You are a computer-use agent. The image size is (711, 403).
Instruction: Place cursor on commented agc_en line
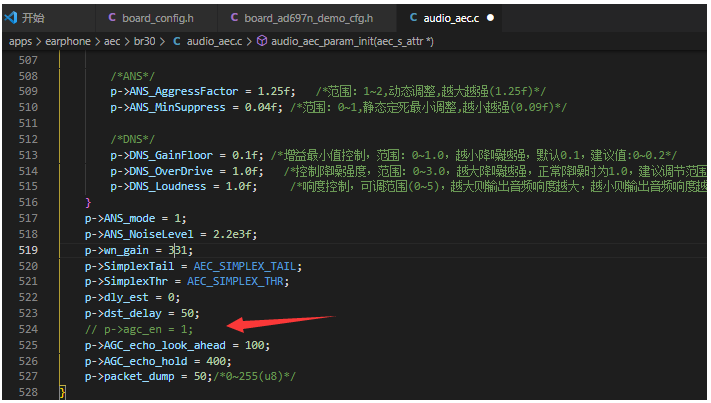pos(139,329)
